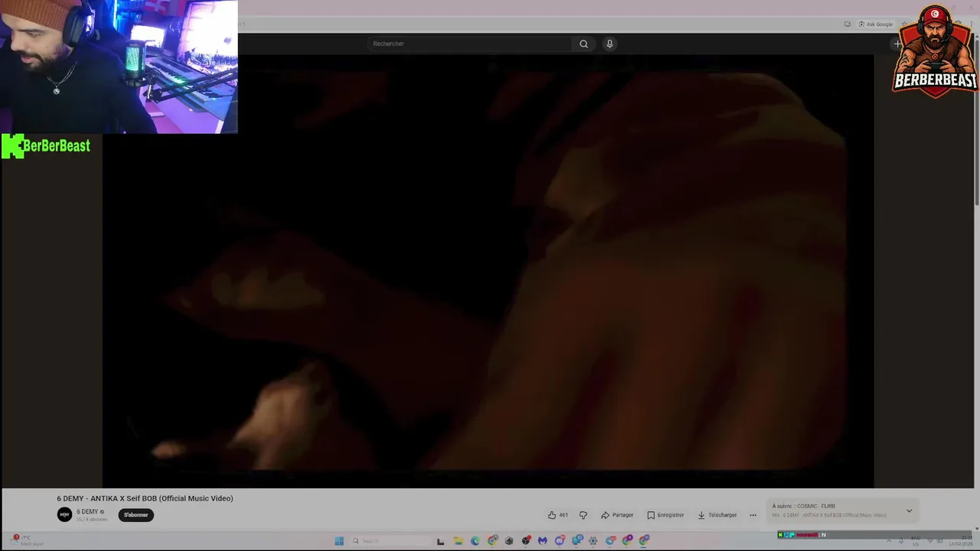This screenshot has width=980, height=551.
Task: Open the 6 DEMY channel avatar
Action: [64, 515]
